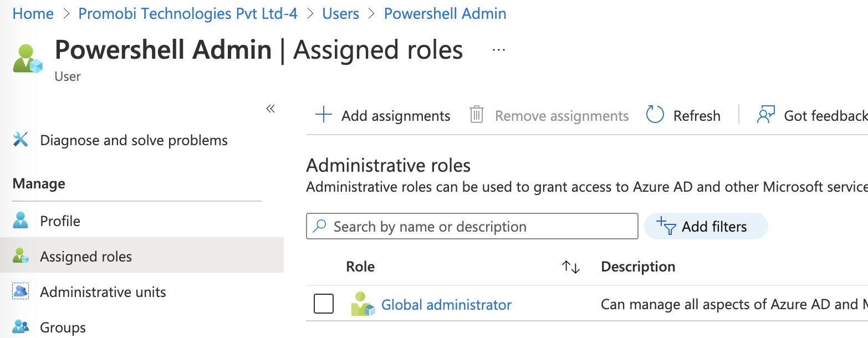Click the Add filters label

pyautogui.click(x=714, y=227)
